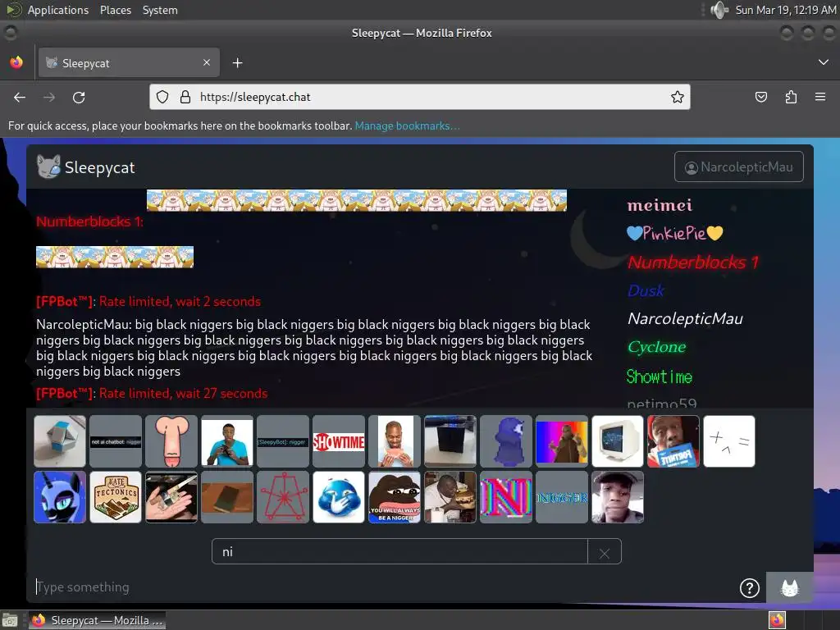This screenshot has width=840, height=630.
Task: Open the NarcolepticMau account button
Action: pos(739,167)
